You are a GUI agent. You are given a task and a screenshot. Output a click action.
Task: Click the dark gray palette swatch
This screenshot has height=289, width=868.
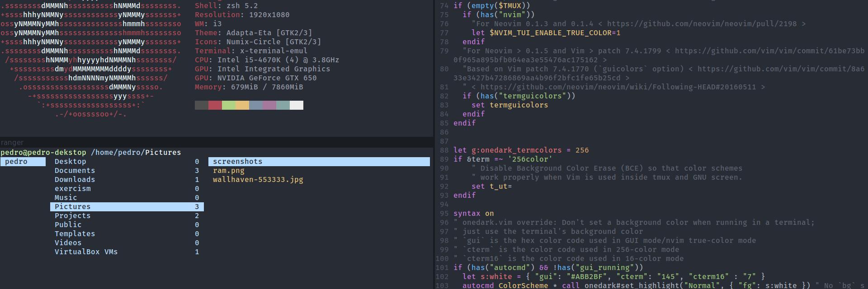202,105
